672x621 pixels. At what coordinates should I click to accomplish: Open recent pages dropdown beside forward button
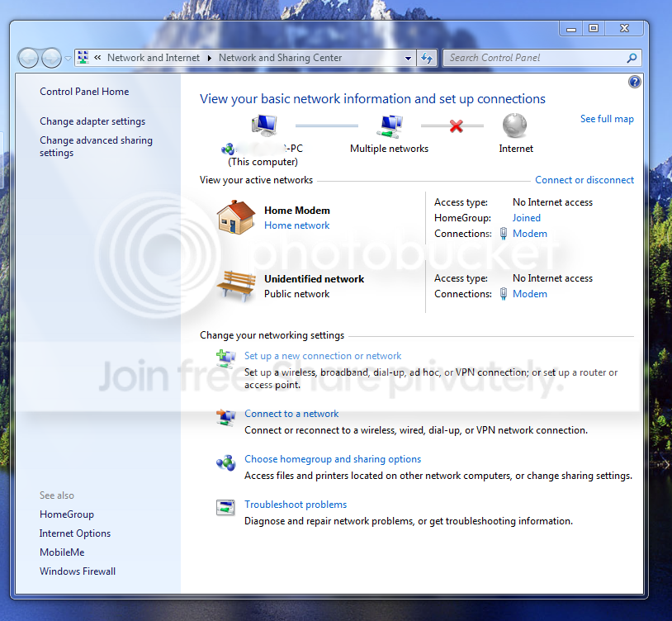[x=68, y=59]
